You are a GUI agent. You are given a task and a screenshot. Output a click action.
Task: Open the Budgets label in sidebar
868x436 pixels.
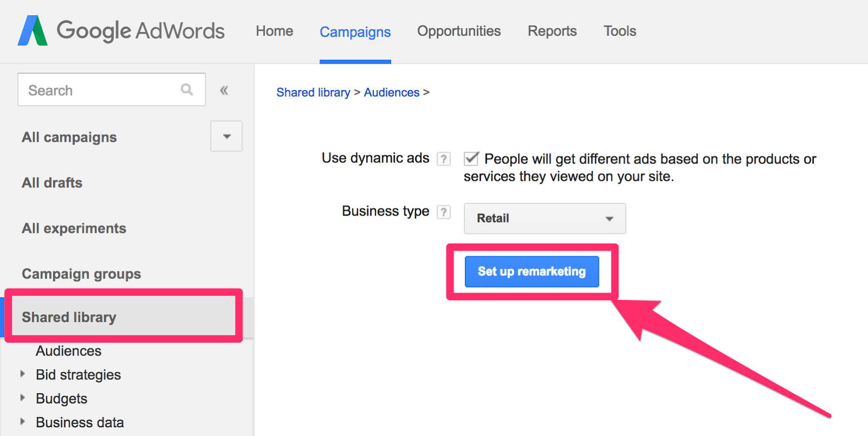pyautogui.click(x=61, y=399)
